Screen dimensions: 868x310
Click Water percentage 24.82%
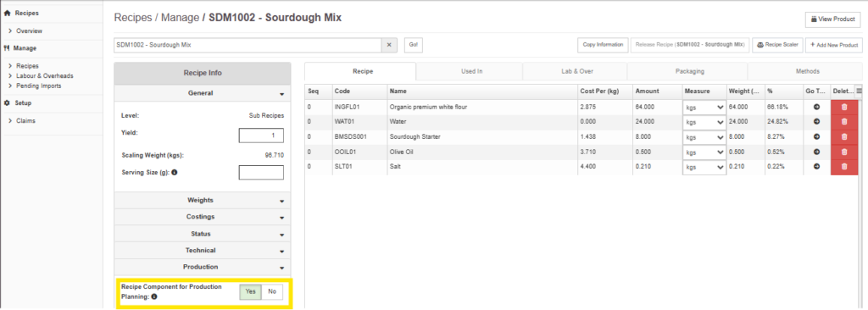coord(784,122)
